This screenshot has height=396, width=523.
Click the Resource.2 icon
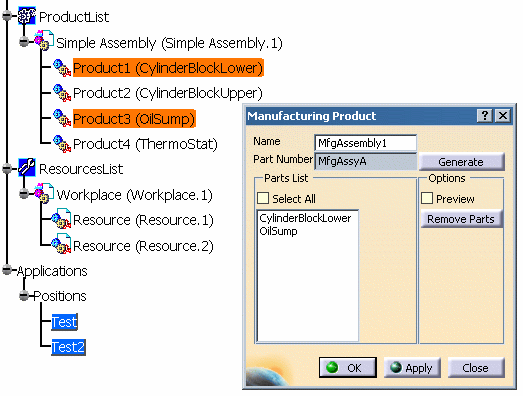61,244
